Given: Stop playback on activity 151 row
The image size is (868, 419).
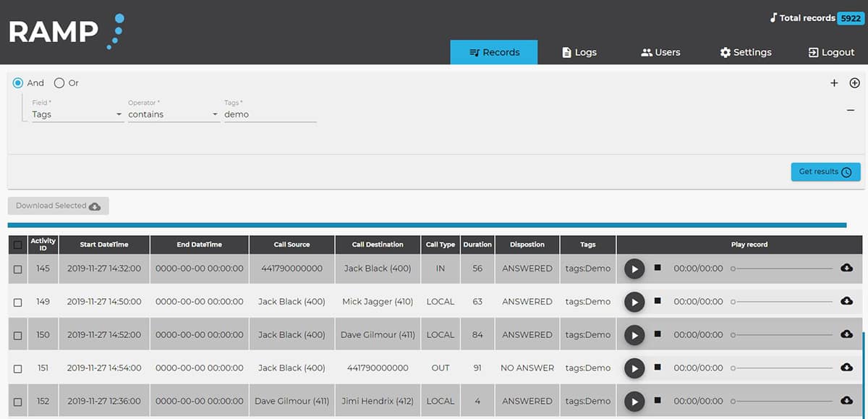Looking at the screenshot, I should [x=658, y=368].
